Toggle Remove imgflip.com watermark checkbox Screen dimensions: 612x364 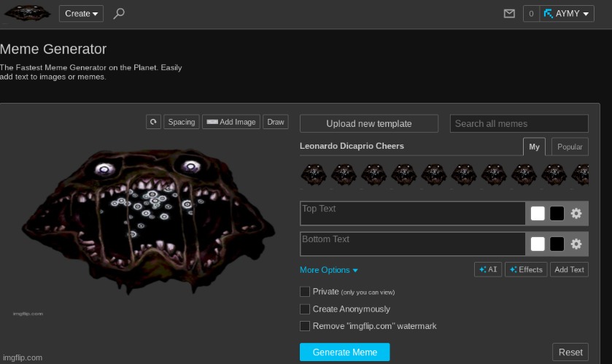tap(305, 326)
